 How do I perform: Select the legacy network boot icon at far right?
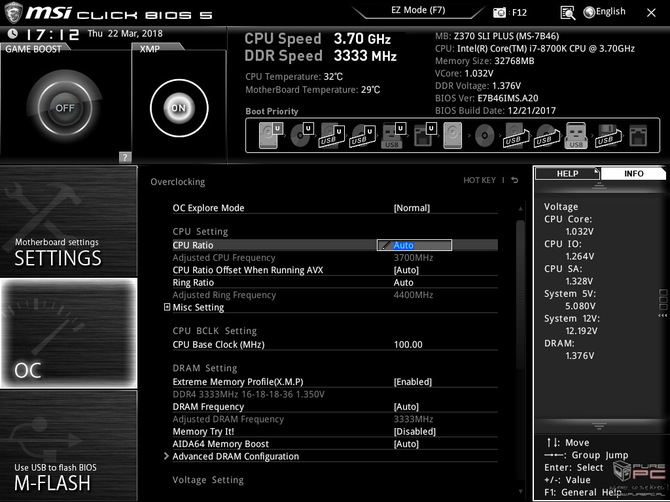[638, 135]
